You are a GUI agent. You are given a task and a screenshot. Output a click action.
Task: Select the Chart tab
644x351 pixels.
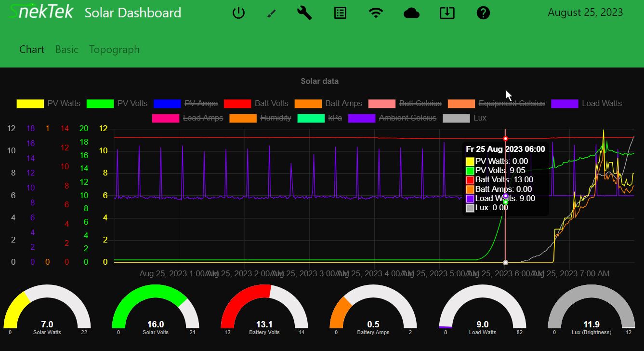[x=32, y=50]
